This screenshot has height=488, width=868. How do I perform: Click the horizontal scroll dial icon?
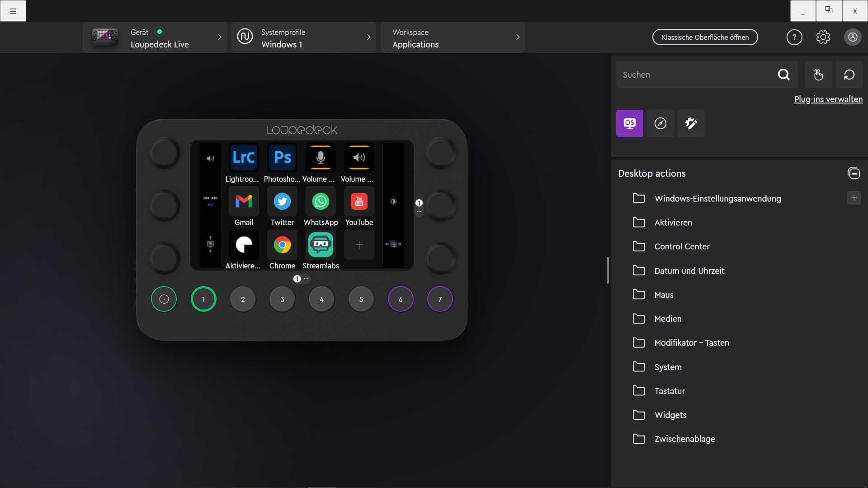point(393,244)
